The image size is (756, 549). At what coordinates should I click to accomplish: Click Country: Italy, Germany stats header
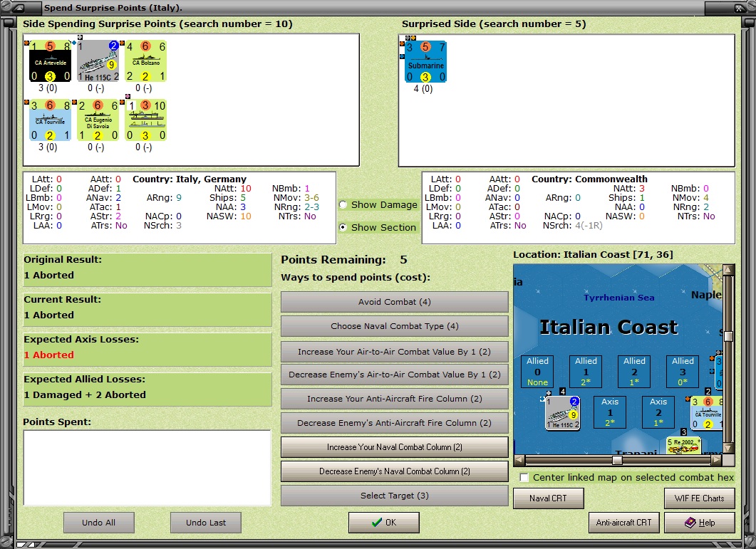click(x=190, y=179)
